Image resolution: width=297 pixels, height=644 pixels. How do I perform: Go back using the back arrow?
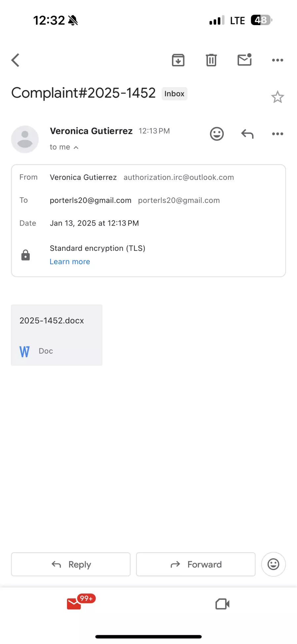point(16,60)
